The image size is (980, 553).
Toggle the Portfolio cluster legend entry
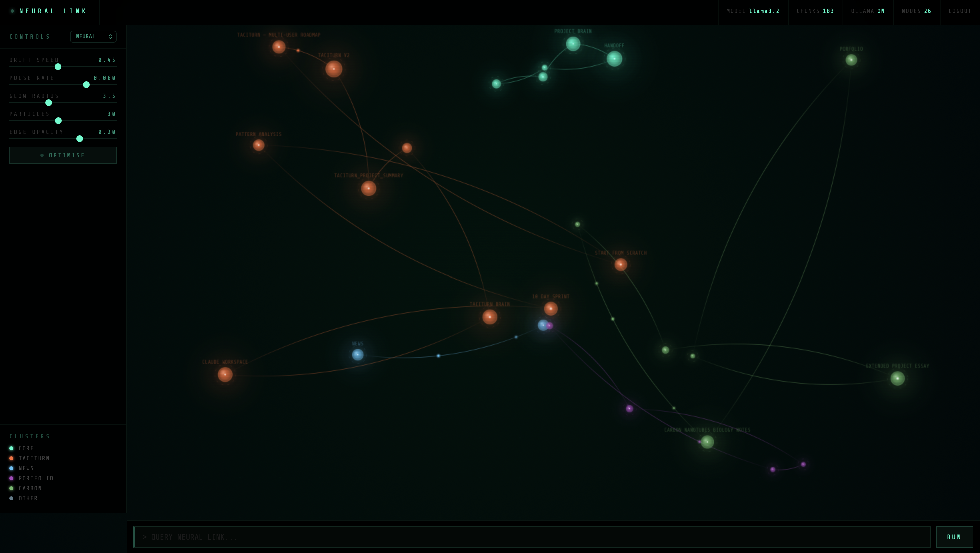click(x=36, y=478)
